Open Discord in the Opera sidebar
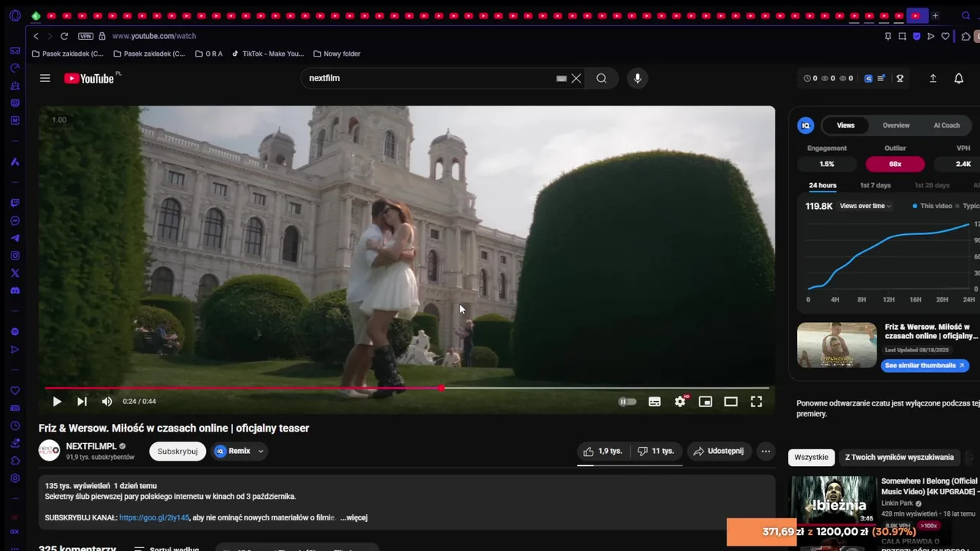The height and width of the screenshot is (551, 980). (x=15, y=291)
